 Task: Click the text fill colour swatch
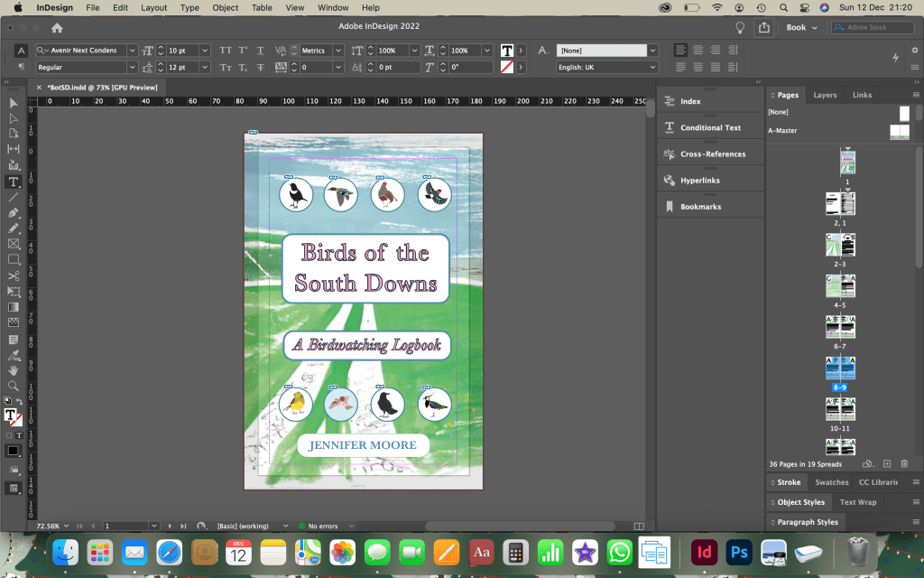click(507, 51)
